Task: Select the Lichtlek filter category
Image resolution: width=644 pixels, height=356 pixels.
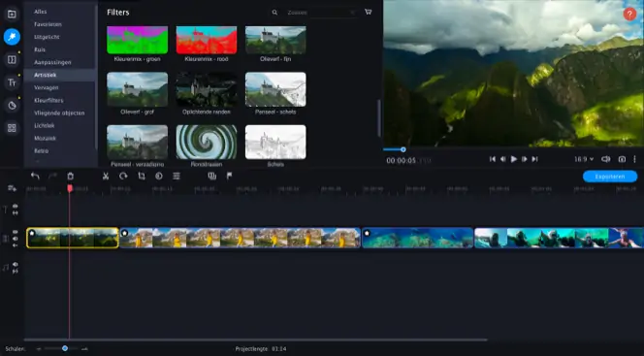Action: [44, 126]
